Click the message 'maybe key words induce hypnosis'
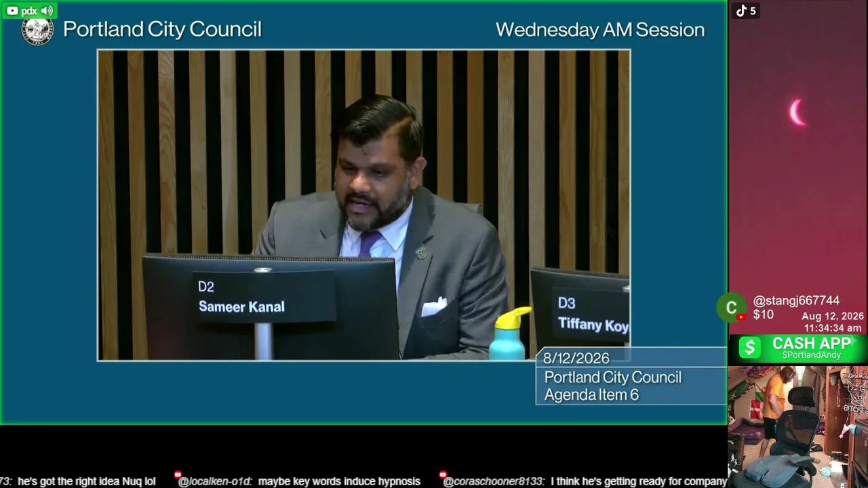 (x=339, y=481)
